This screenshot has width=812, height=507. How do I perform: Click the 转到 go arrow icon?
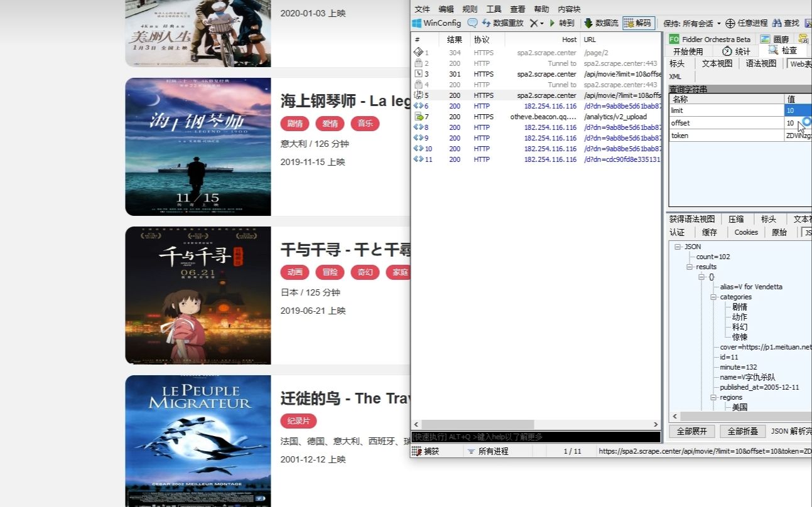tap(553, 23)
